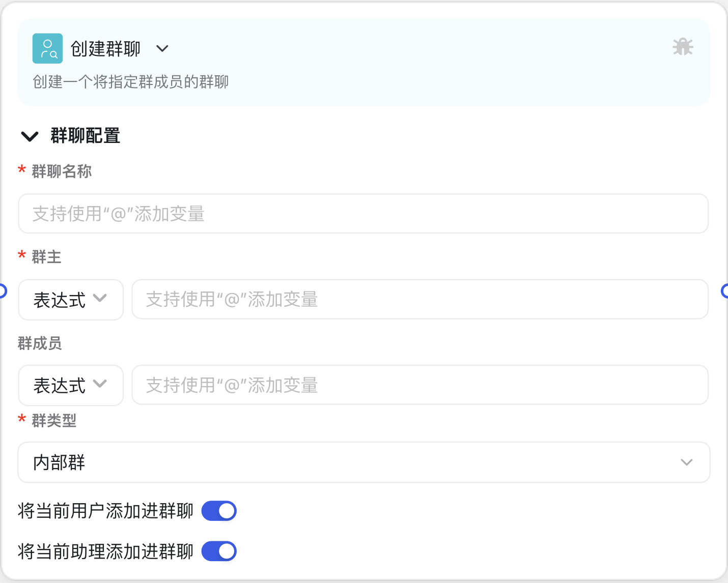This screenshot has width=728, height=583.
Task: Open the debug bug icon
Action: [683, 47]
